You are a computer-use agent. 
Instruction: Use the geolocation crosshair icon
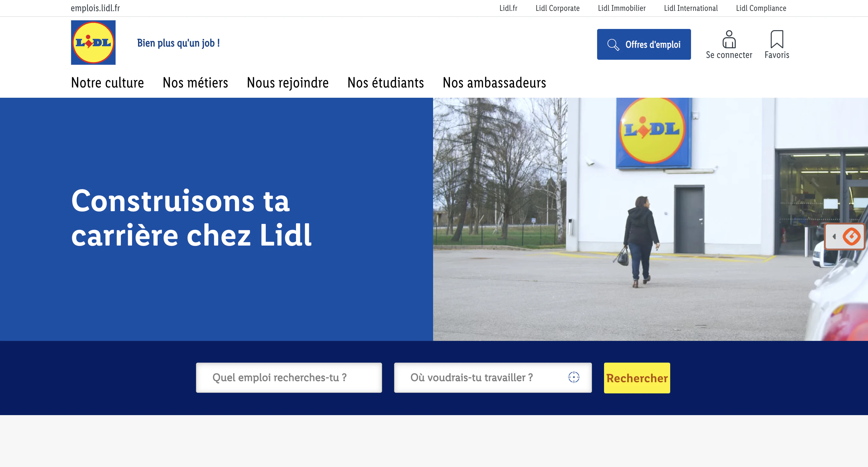pos(574,377)
